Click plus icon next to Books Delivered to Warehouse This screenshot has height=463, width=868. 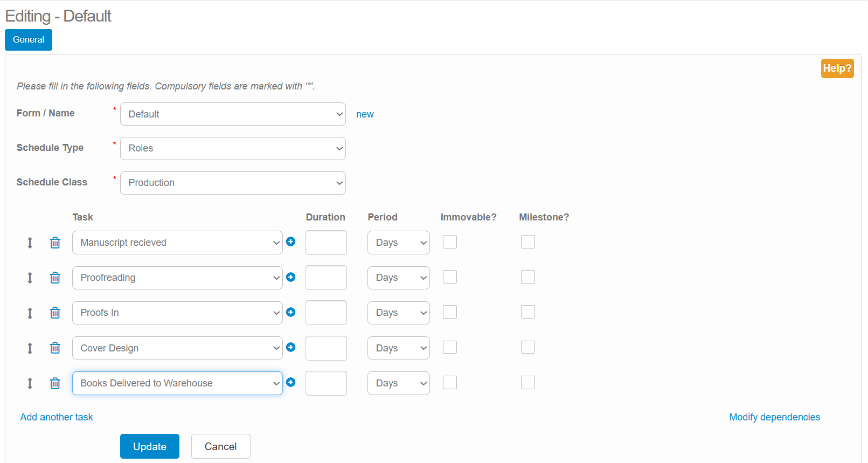tap(291, 382)
